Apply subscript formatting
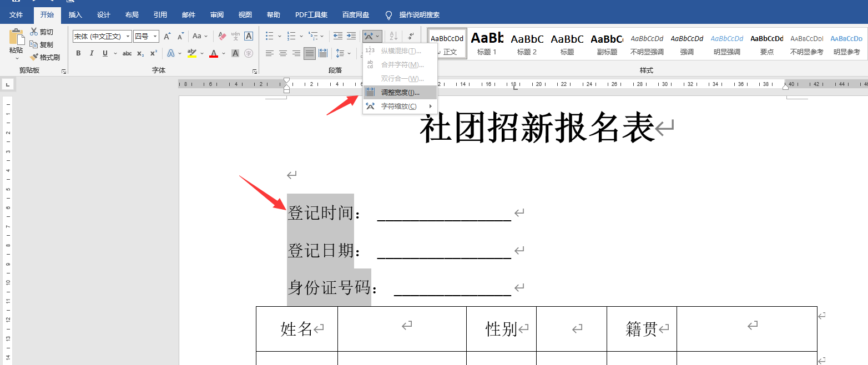 (140, 53)
